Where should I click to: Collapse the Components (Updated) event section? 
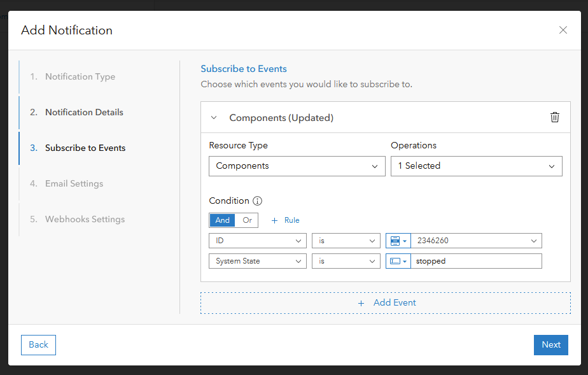point(214,117)
